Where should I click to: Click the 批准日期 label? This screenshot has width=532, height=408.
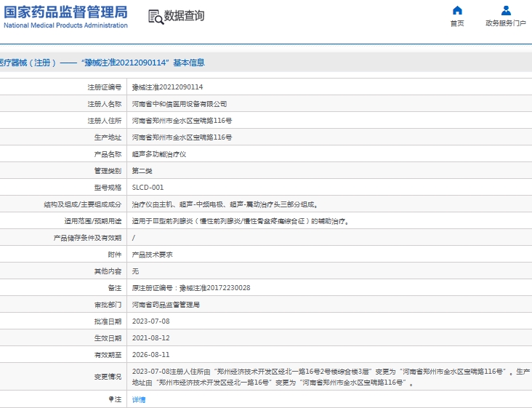108,321
